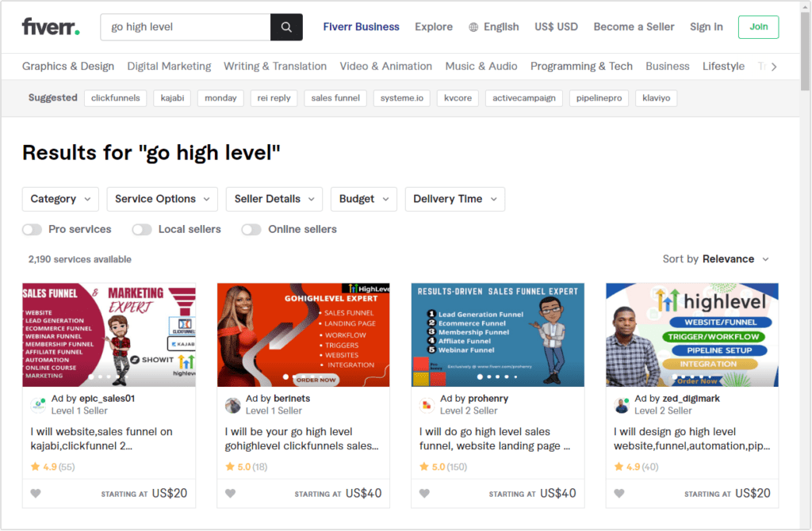812x531 pixels.
Task: Select sales funnel suggested tag
Action: click(335, 97)
